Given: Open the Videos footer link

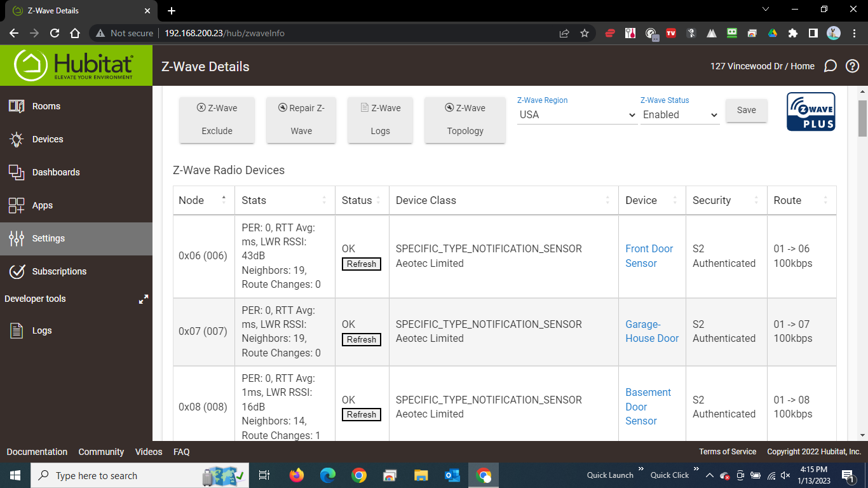Looking at the screenshot, I should pyautogui.click(x=149, y=452).
